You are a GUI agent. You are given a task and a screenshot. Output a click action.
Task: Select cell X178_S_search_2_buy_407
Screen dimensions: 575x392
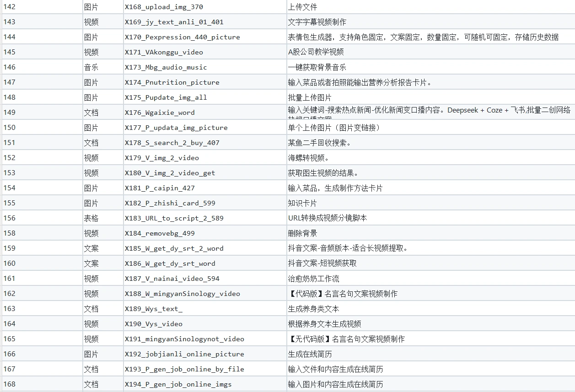(172, 143)
